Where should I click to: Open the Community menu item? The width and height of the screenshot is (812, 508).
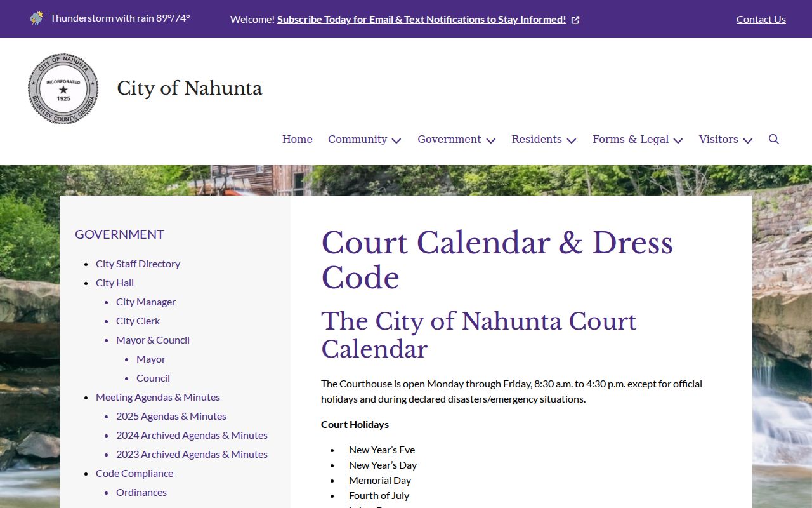[x=357, y=139]
